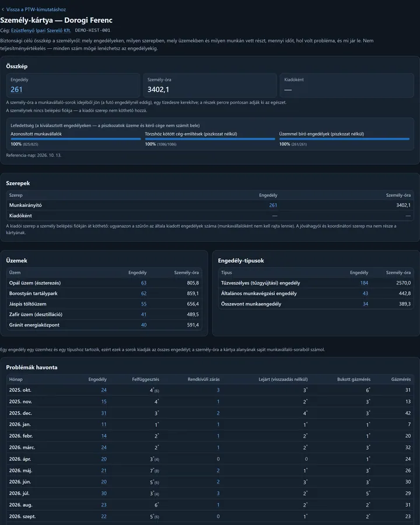Screen dimensions: 420x525
Task: Open 40 permits for Gránit energiaközpont
Action: pyautogui.click(x=143, y=325)
